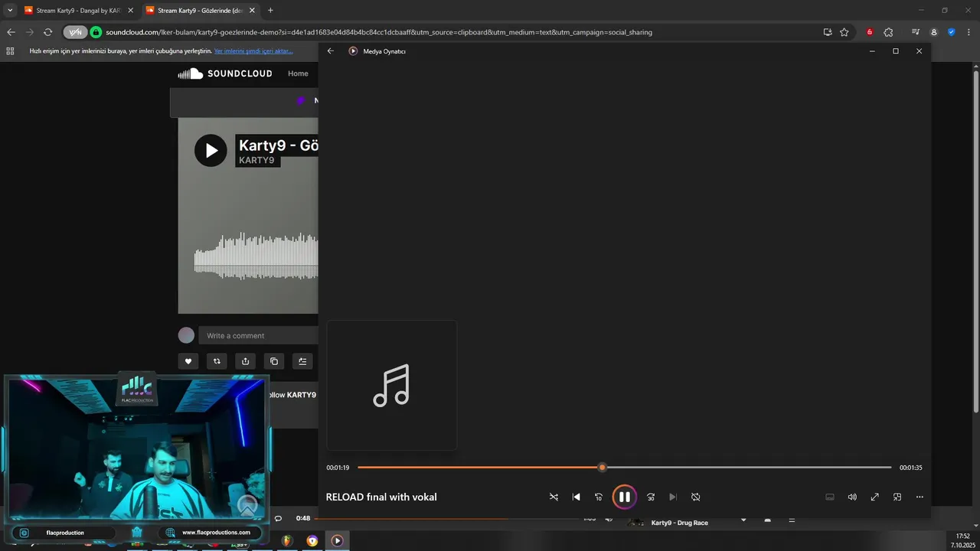Go to SoundCloud Home
Screen dimensions: 980x551
[x=298, y=73]
